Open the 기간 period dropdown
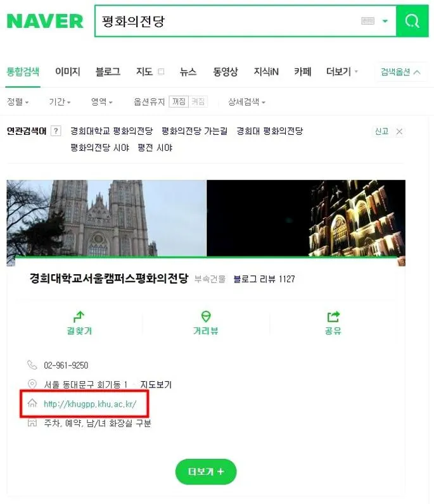 click(x=60, y=102)
